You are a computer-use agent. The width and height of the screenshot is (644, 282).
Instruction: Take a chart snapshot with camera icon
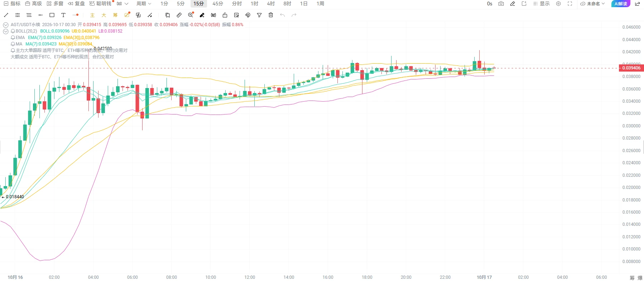[501, 4]
